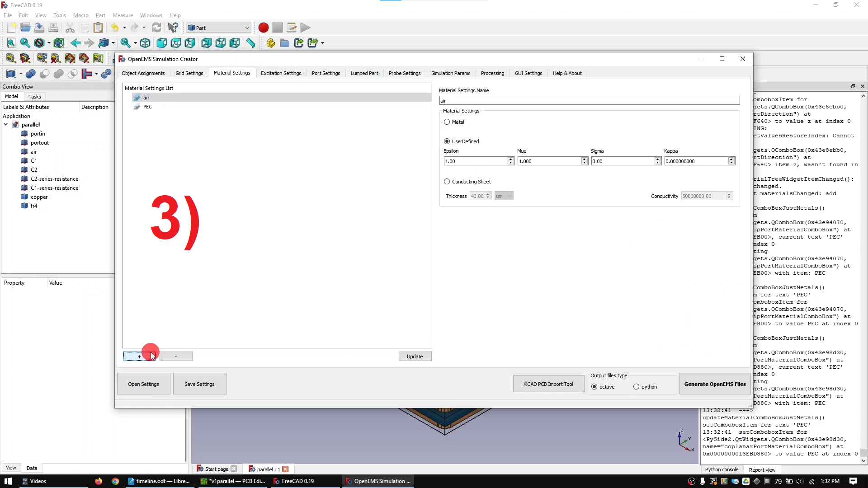The image size is (868, 488).
Task: Collapse the parallel tree in Combo View
Action: pyautogui.click(x=5, y=125)
